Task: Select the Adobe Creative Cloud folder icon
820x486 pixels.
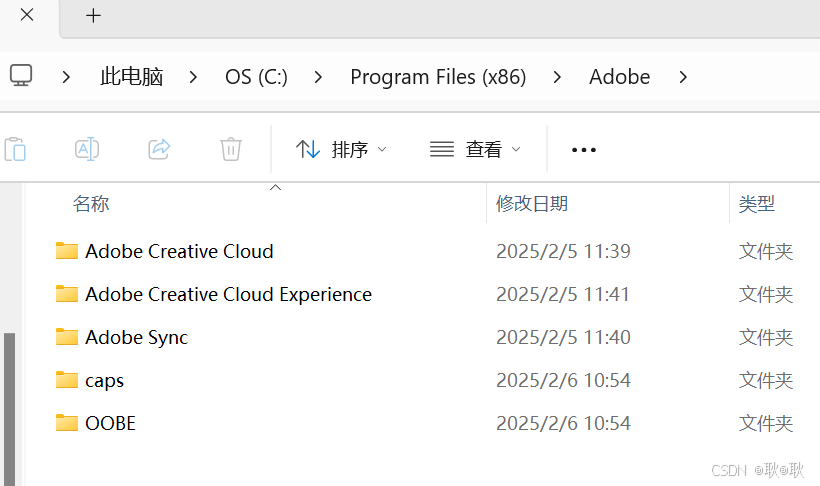Action: pos(67,251)
